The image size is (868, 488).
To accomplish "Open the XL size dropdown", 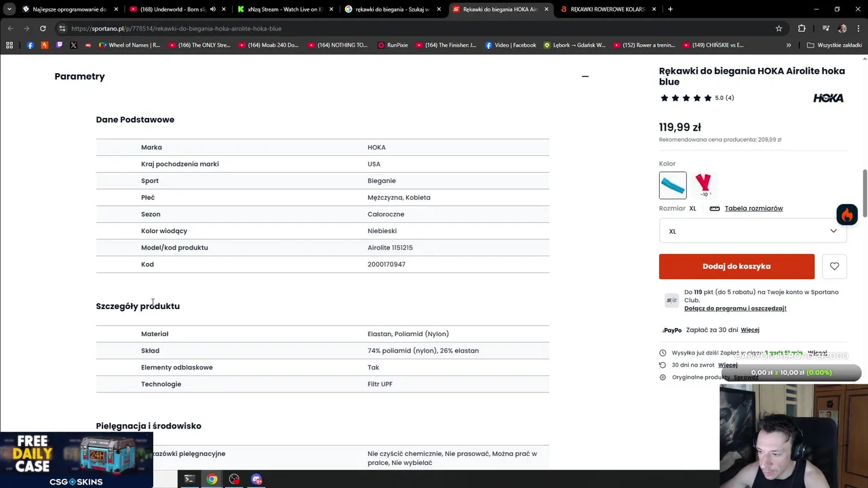I will click(x=753, y=231).
